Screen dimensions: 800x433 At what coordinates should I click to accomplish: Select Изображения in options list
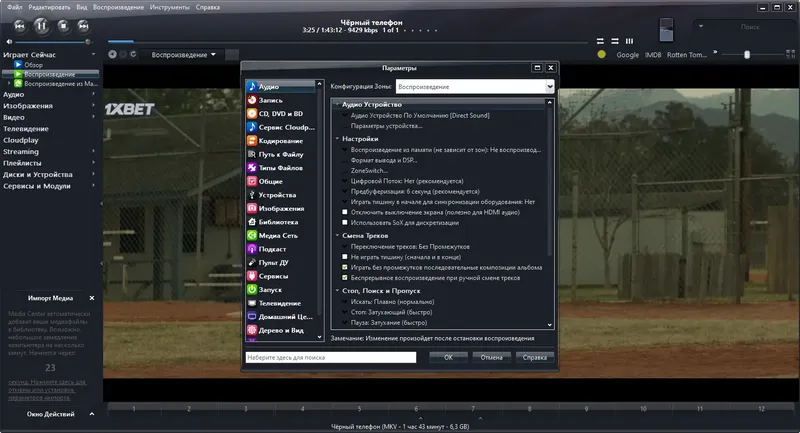coord(280,209)
